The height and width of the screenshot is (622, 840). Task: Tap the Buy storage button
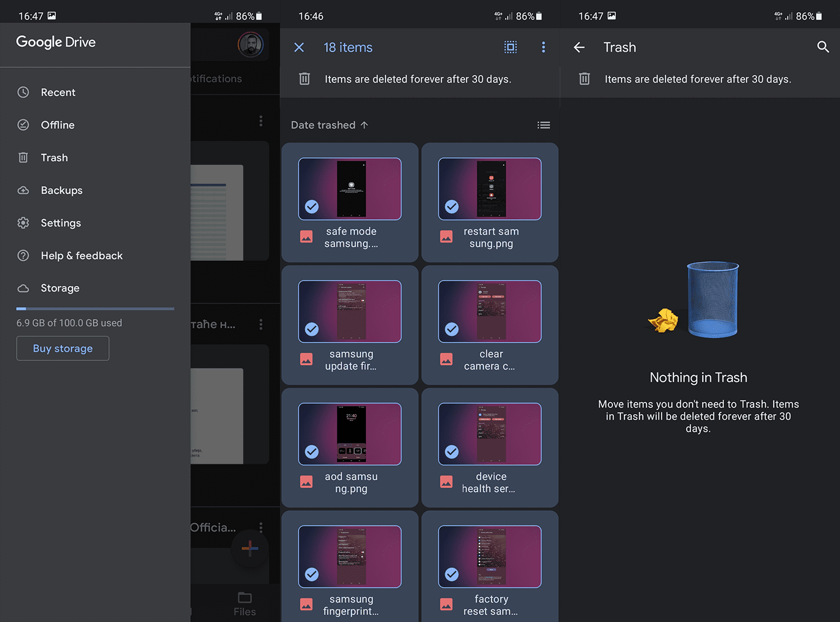point(62,348)
